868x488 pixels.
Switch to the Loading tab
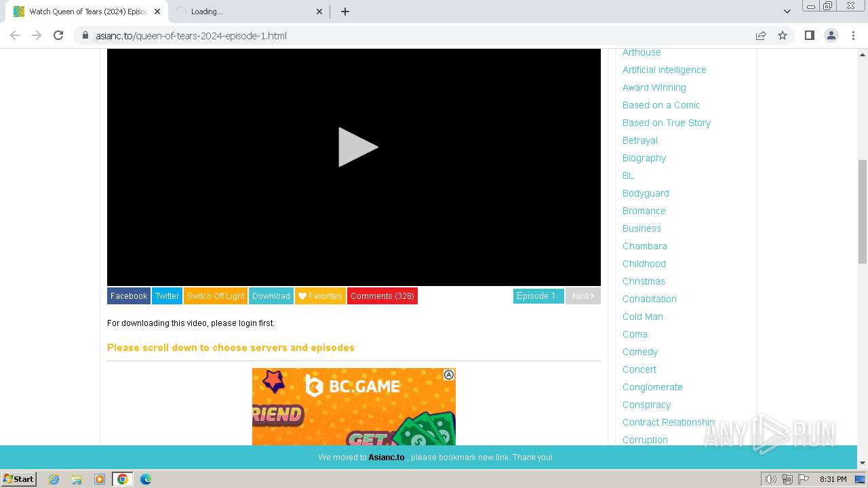click(250, 12)
